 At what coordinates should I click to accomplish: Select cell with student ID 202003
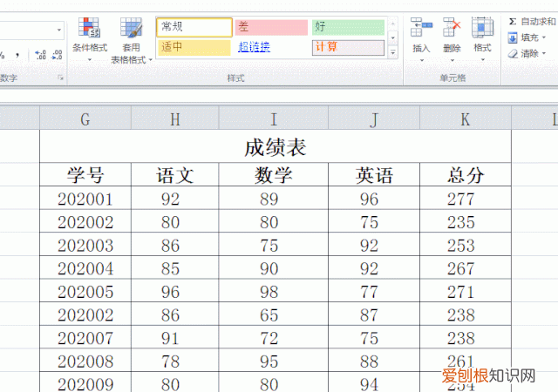[x=85, y=245]
